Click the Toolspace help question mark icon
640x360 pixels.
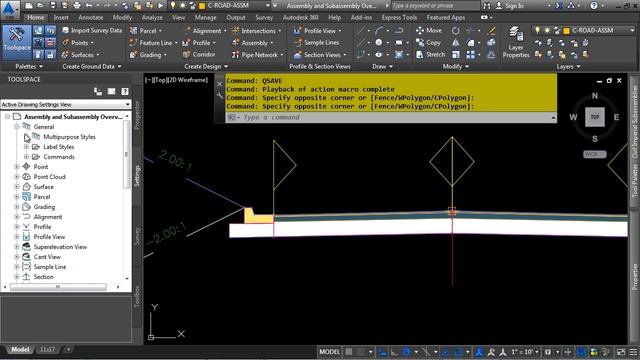(125, 91)
